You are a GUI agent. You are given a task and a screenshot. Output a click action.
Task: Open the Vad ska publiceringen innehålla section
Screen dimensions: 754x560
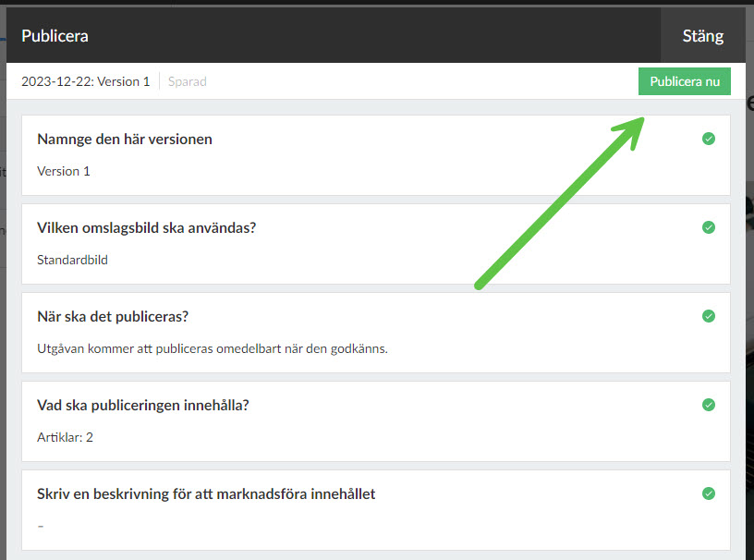142,406
